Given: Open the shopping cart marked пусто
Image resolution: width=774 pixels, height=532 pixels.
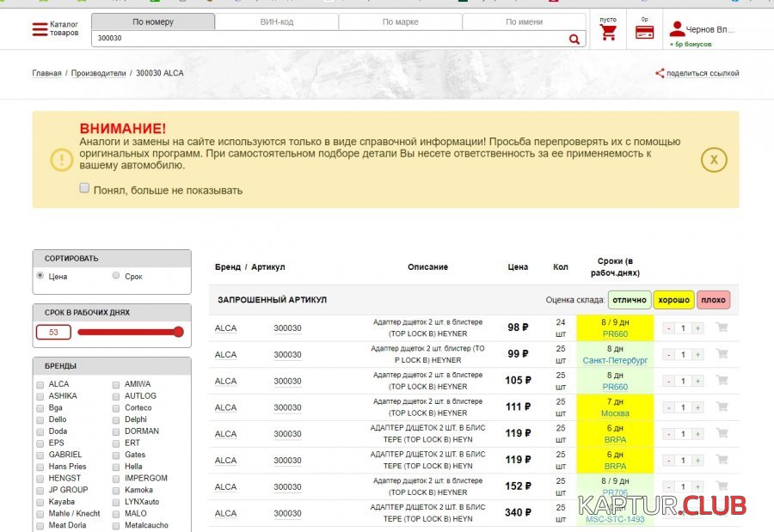Looking at the screenshot, I should coord(608,32).
